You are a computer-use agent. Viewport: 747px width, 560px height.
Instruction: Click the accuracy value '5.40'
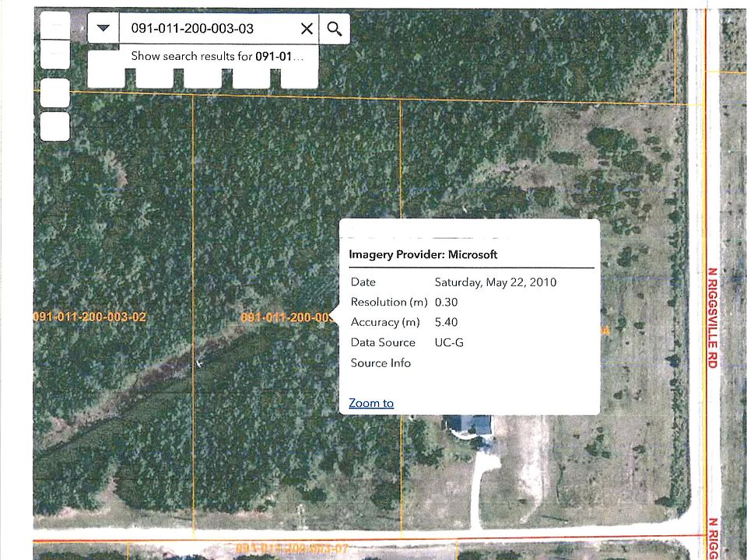coord(447,322)
